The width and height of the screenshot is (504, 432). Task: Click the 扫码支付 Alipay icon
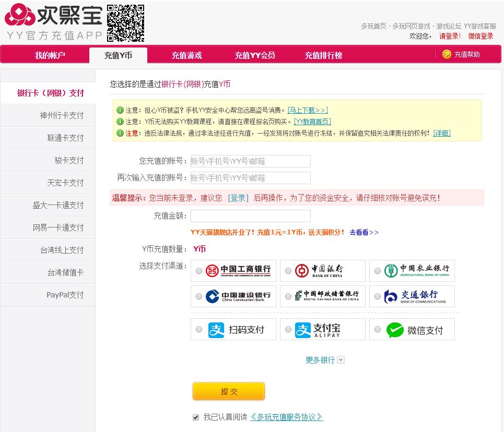pos(216,330)
